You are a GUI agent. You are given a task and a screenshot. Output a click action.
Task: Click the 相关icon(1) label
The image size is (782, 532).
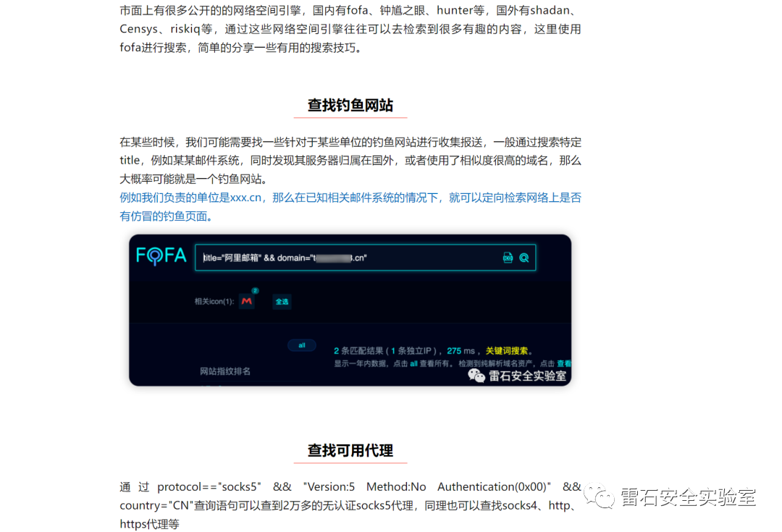pos(214,302)
